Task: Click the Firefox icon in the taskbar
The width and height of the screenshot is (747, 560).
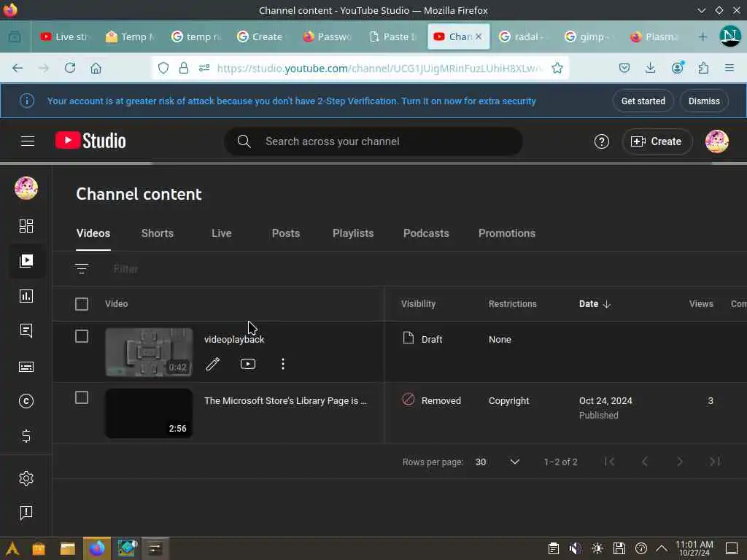Action: pos(97,548)
